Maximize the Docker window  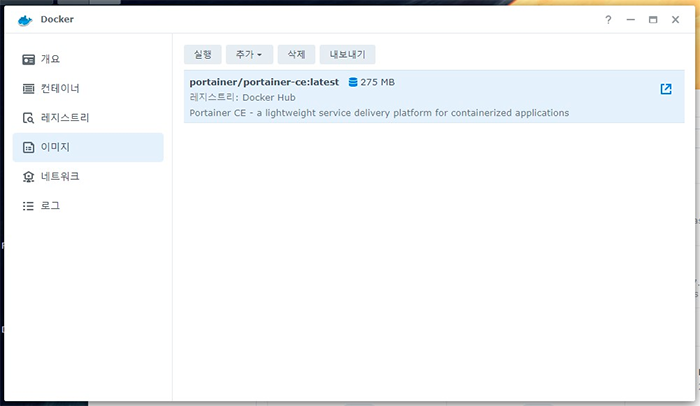pos(653,20)
